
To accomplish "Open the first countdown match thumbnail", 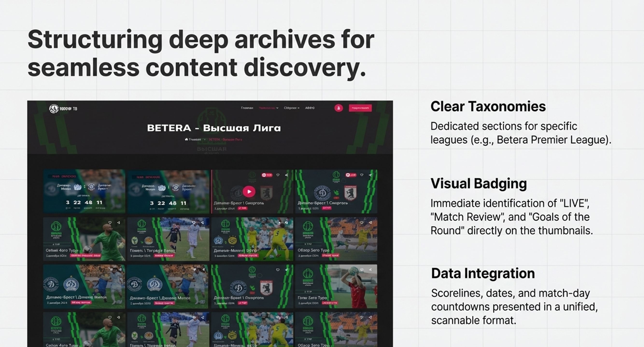I will click(x=84, y=191).
